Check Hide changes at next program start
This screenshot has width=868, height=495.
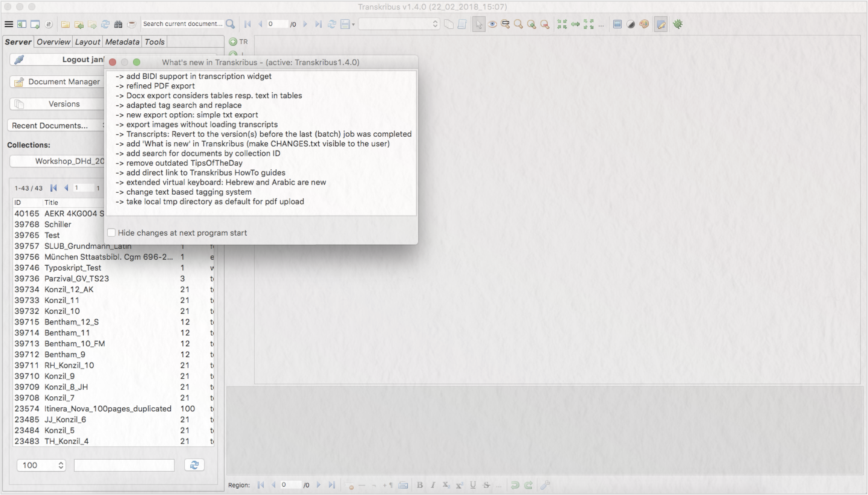pos(111,233)
